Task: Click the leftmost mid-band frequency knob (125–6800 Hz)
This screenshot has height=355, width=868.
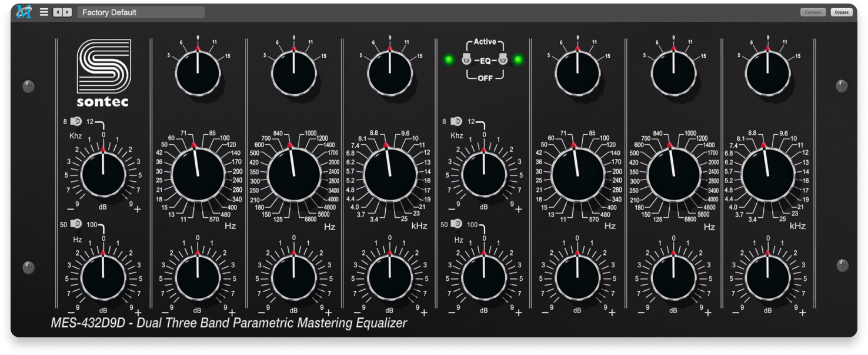Action: [294, 175]
